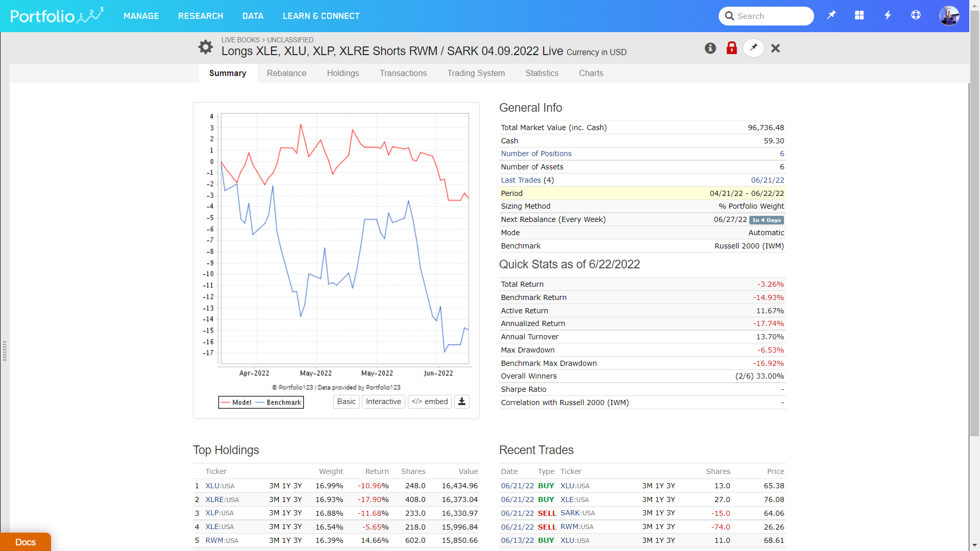Open the Statistics tab
Screen dimensions: 980x551
pos(542,73)
